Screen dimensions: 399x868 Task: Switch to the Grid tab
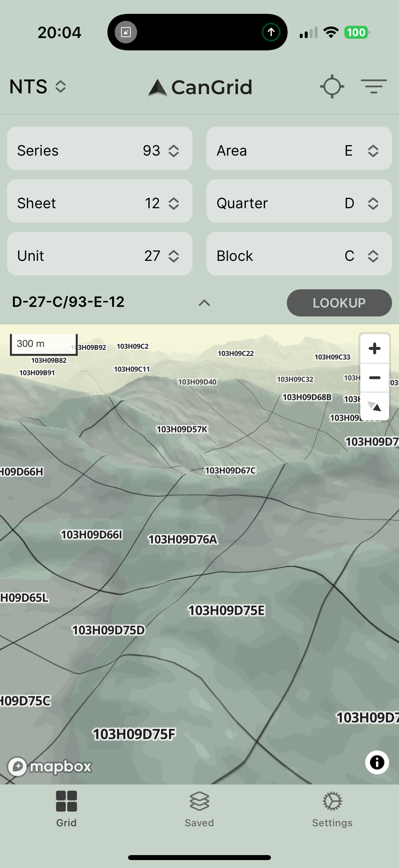(66, 809)
